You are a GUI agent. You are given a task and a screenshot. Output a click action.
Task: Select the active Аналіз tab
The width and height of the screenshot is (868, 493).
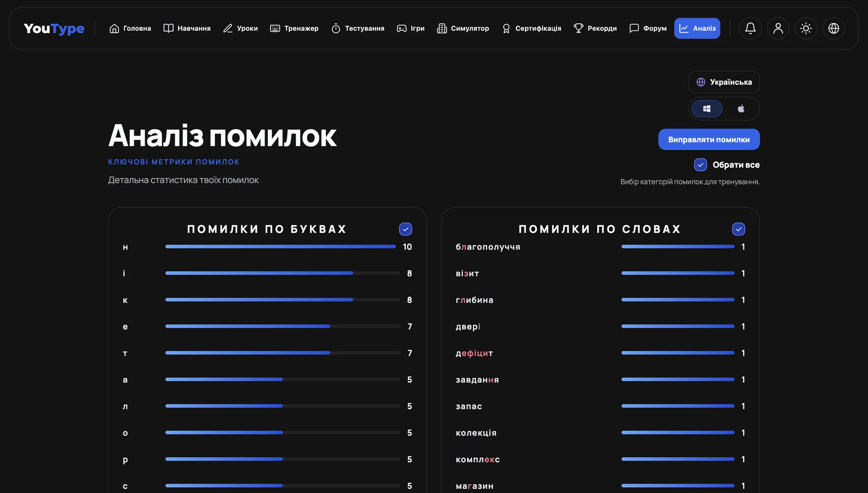697,28
